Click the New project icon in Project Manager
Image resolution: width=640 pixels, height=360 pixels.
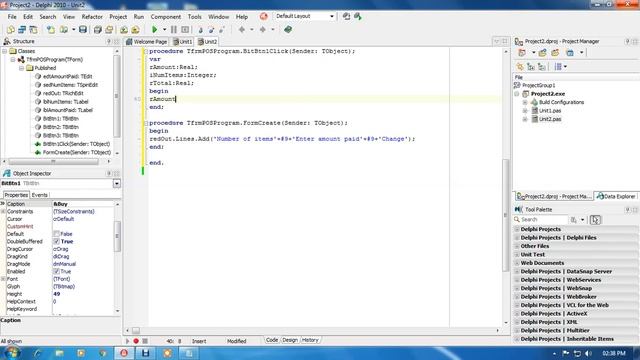[x=542, y=53]
